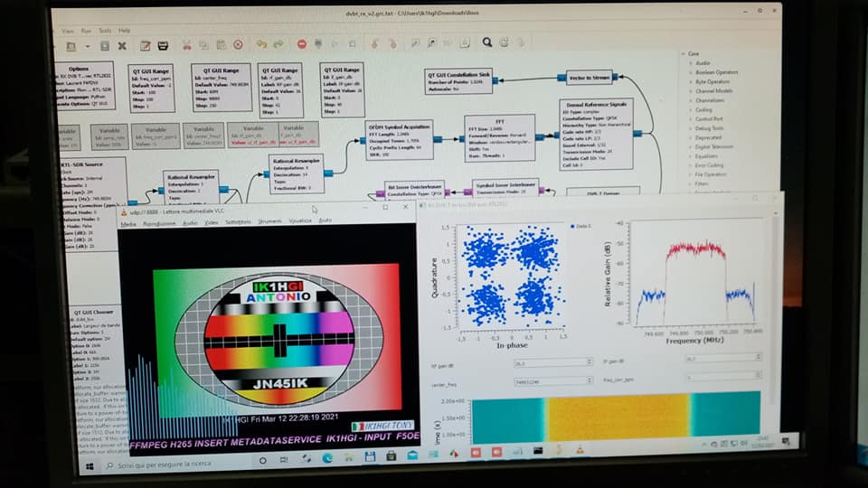Screen dimensions: 868x488
Task: Open the Visualizza menu in VLC window
Action: (x=300, y=221)
